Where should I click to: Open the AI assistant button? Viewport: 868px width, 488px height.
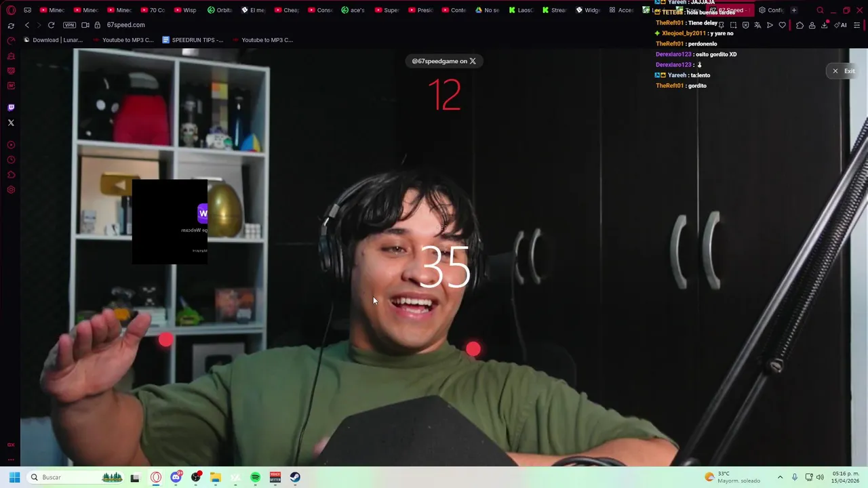click(841, 25)
